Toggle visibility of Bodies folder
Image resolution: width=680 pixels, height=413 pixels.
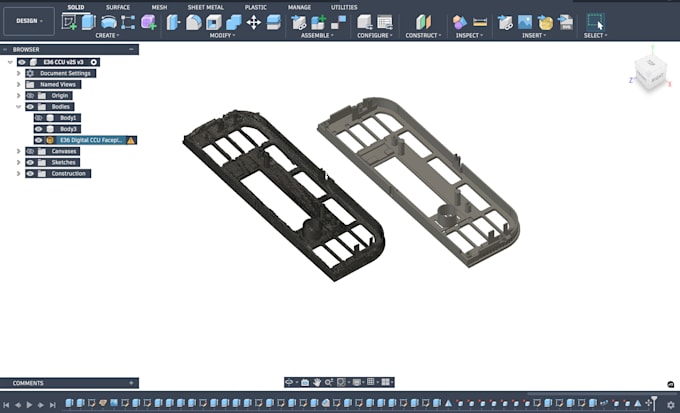[x=30, y=107]
